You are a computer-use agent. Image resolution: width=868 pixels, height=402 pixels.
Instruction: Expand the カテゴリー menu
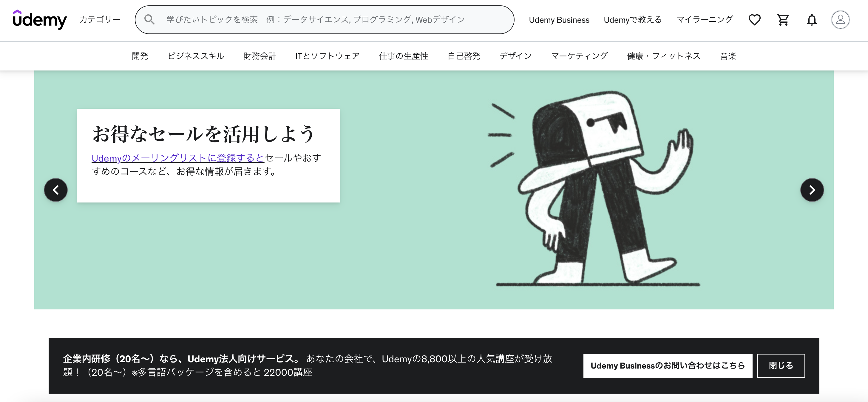(x=100, y=19)
